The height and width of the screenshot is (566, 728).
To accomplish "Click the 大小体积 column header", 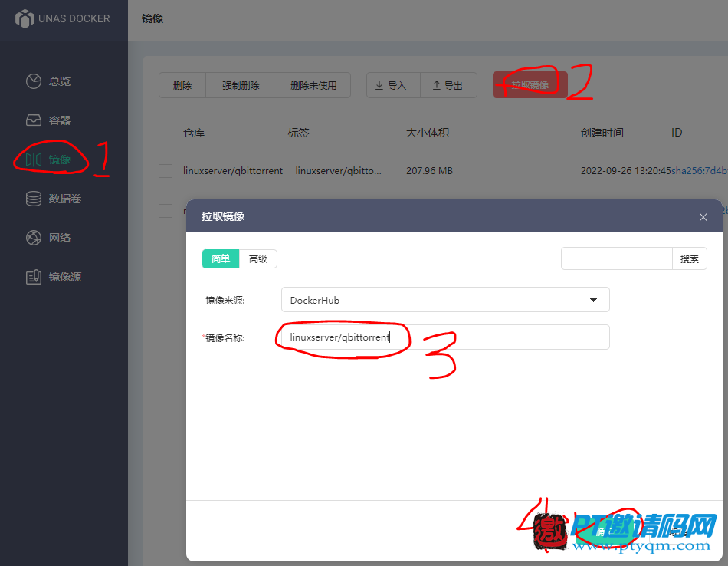I will tap(427, 133).
